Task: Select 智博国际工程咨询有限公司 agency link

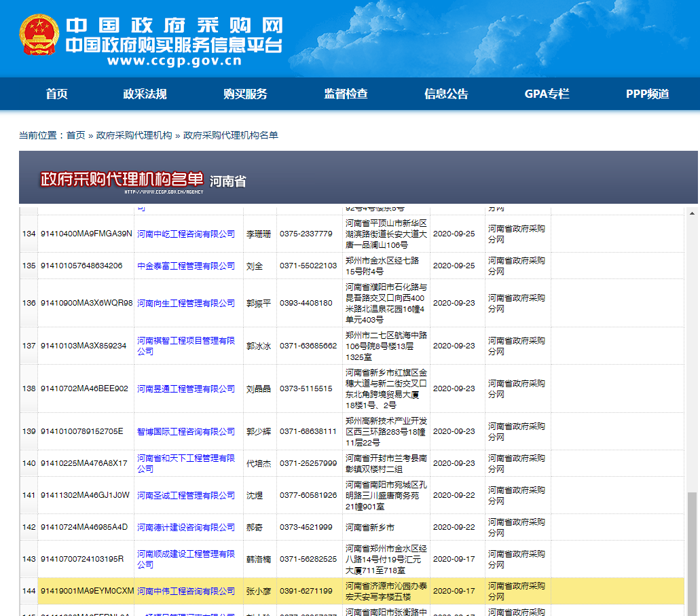Action: coord(186,432)
